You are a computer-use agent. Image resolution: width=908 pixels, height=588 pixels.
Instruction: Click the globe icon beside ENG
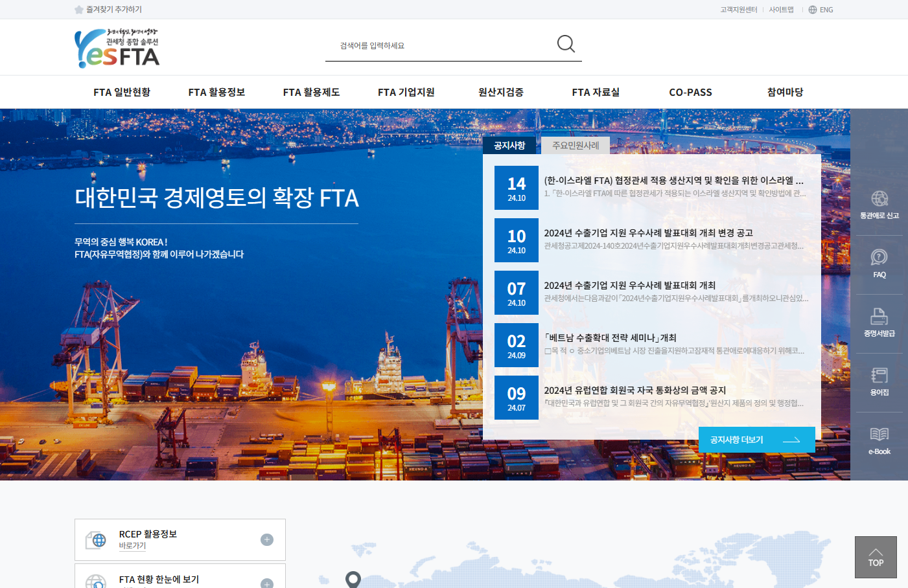click(812, 9)
